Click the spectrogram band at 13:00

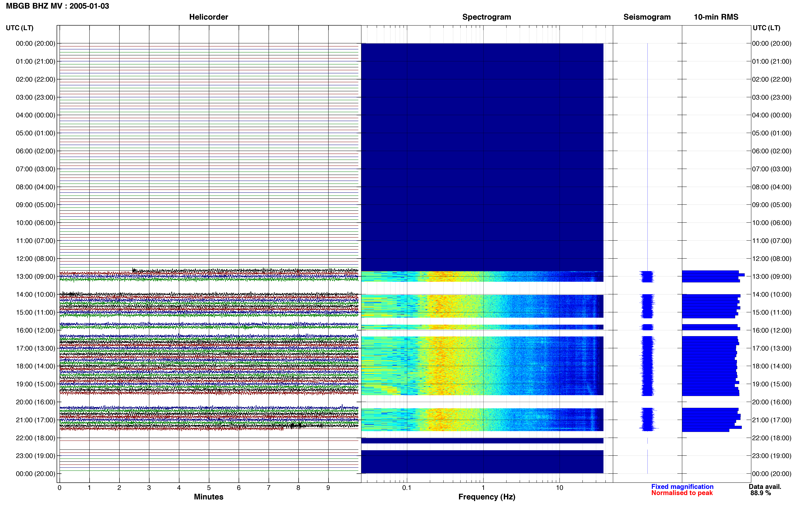482,277
